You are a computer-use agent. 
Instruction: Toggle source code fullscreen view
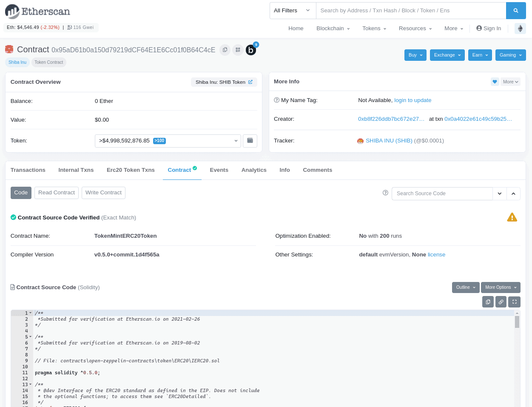[x=515, y=302]
